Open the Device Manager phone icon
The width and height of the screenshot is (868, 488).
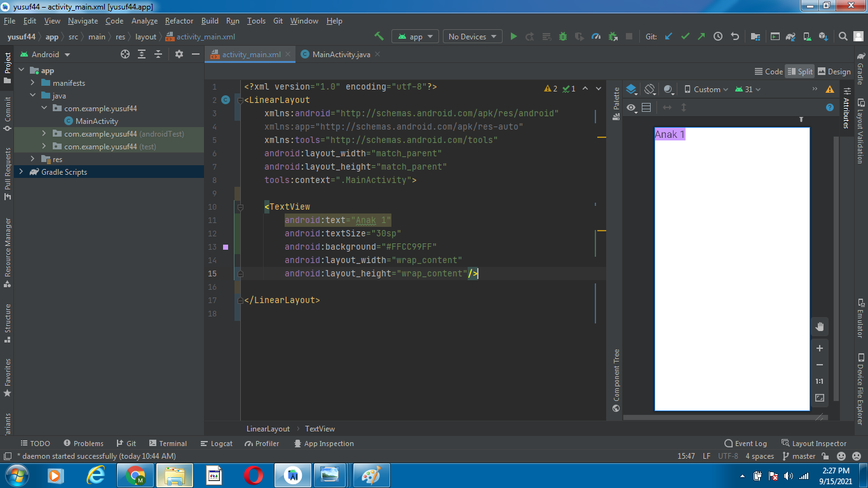(x=808, y=36)
